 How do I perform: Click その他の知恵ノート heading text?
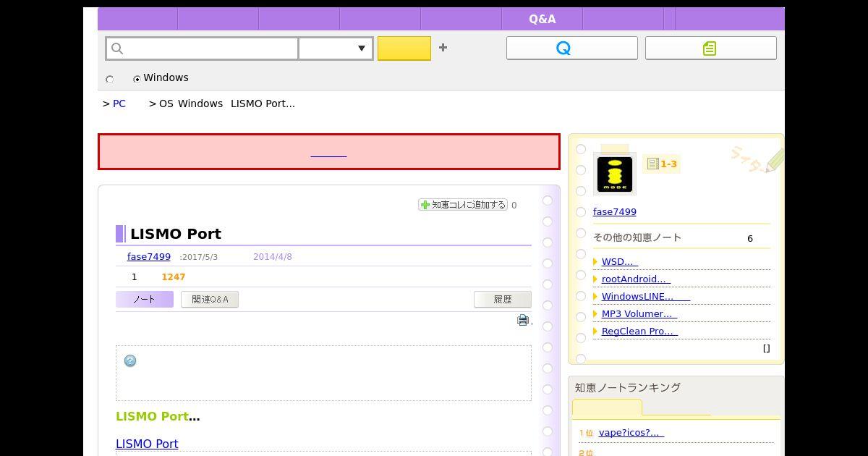pyautogui.click(x=637, y=237)
